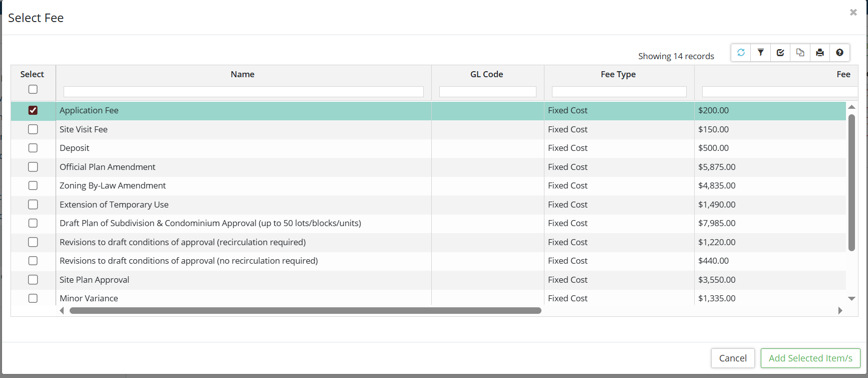Viewport: 868px width, 378px height.
Task: Select the Extension of Temporary Use name
Action: coord(114,205)
